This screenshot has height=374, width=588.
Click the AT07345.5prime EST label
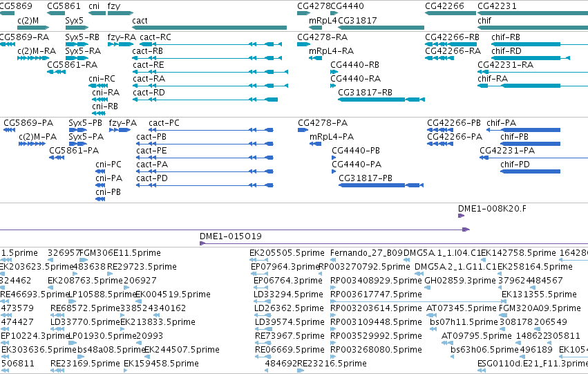(x=462, y=308)
